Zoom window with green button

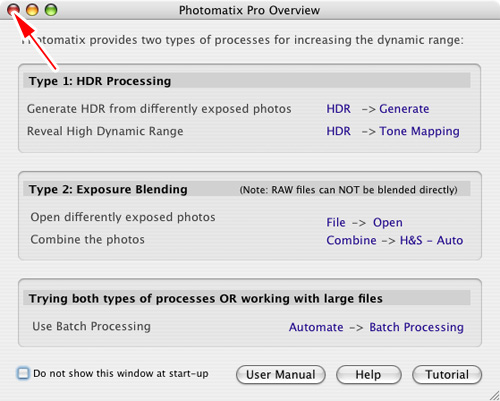pos(51,10)
